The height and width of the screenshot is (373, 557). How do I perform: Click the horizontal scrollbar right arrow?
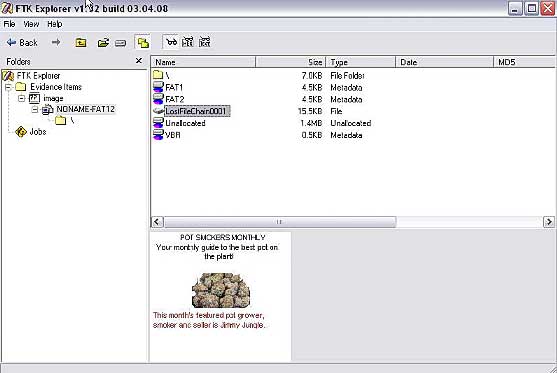tap(549, 222)
